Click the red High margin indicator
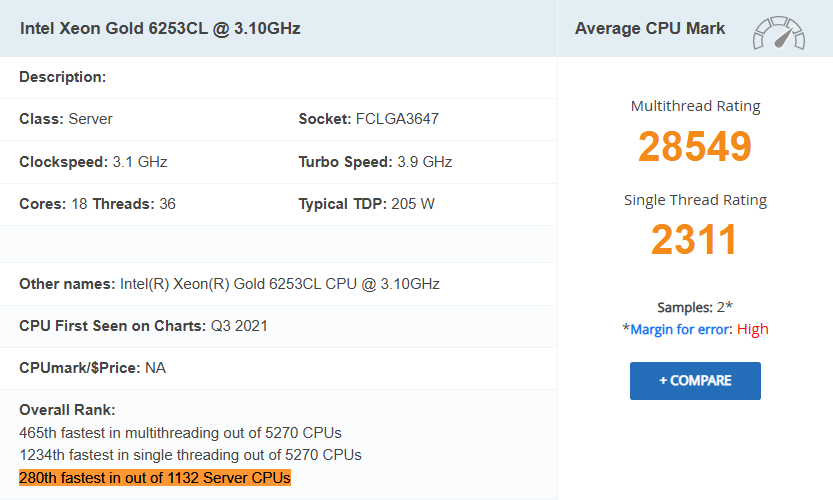 coord(753,329)
